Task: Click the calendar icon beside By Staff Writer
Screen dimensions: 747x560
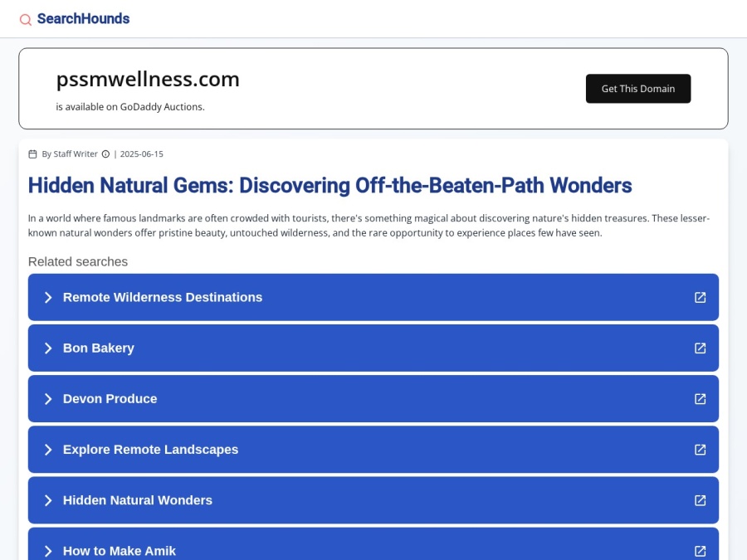Action: 32,153
